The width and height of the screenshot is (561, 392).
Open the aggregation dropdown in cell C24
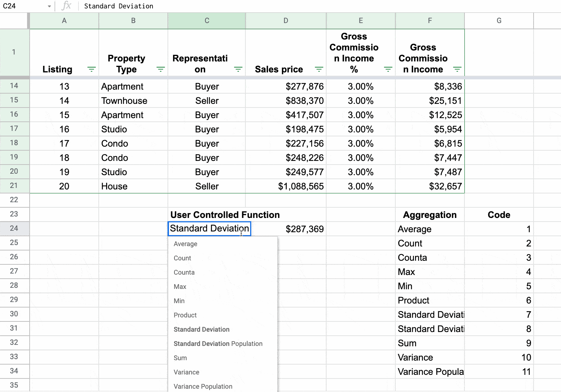(x=209, y=229)
